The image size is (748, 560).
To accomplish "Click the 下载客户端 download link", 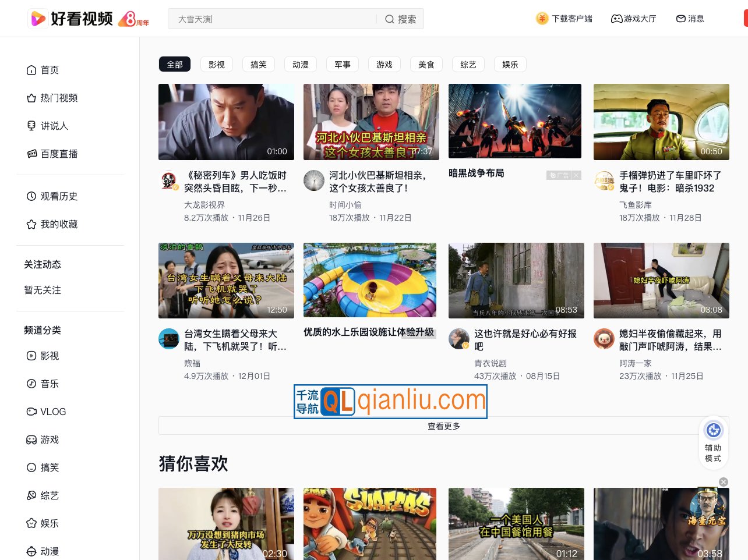I will (x=563, y=19).
